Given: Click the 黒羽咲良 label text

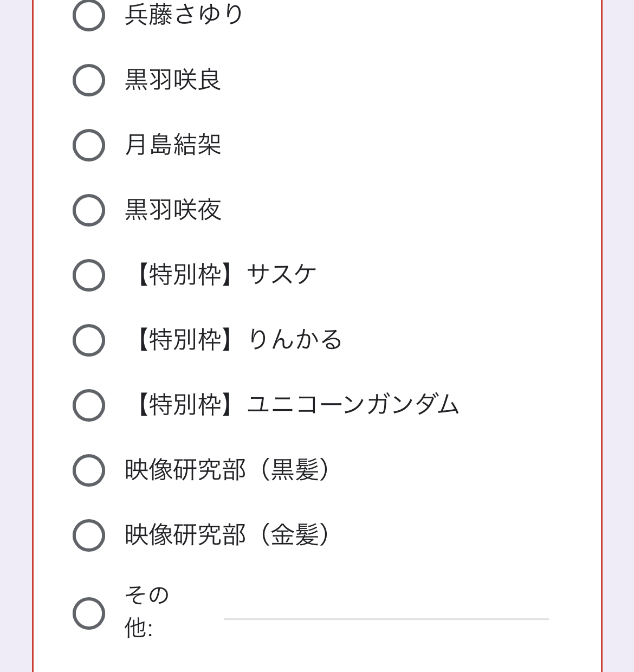Looking at the screenshot, I should [173, 80].
